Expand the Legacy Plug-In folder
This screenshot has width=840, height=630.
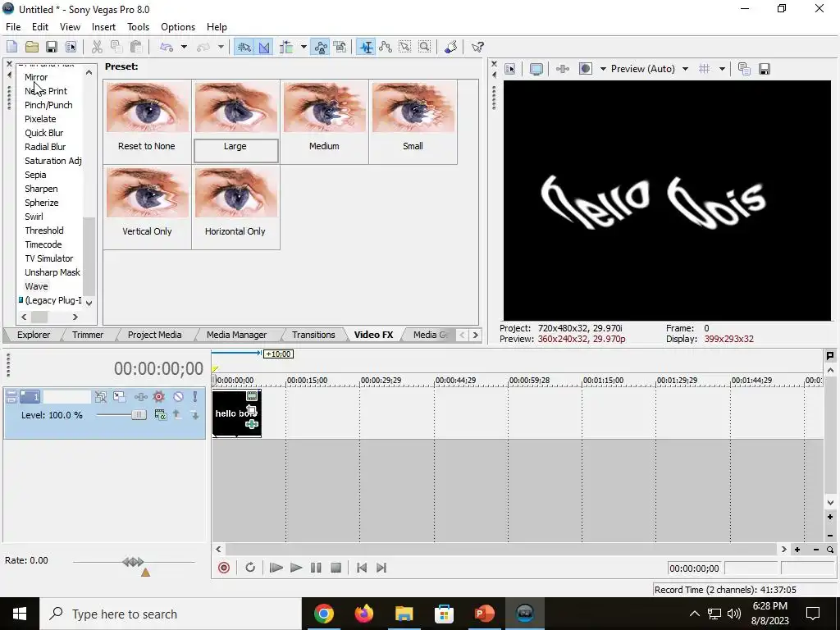pos(21,300)
